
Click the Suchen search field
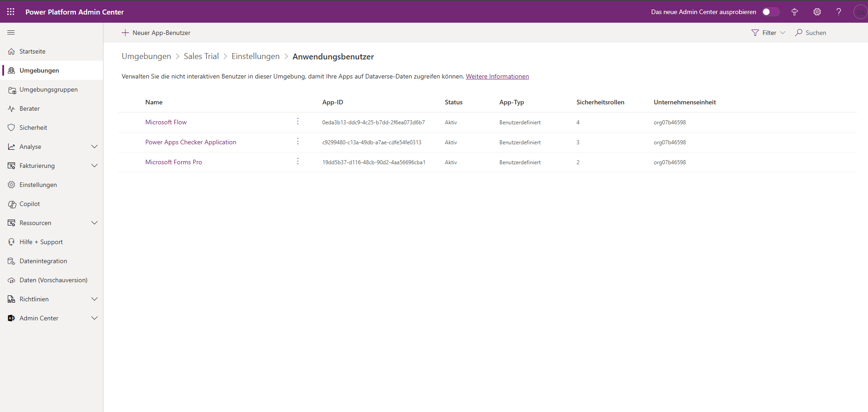pyautogui.click(x=815, y=33)
